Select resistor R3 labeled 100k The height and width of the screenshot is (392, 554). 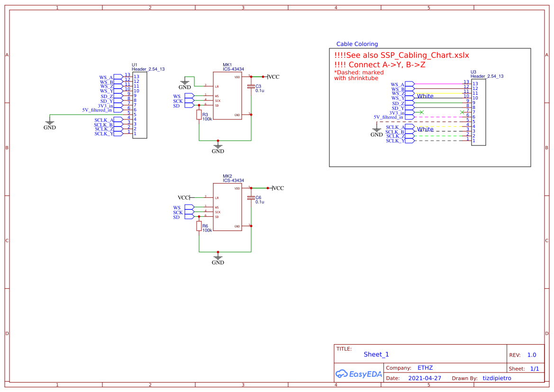pos(200,115)
